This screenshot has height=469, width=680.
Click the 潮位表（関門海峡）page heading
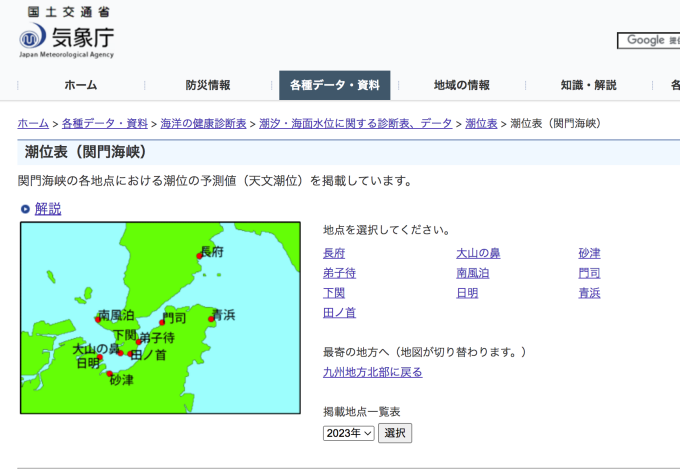[x=85, y=152]
